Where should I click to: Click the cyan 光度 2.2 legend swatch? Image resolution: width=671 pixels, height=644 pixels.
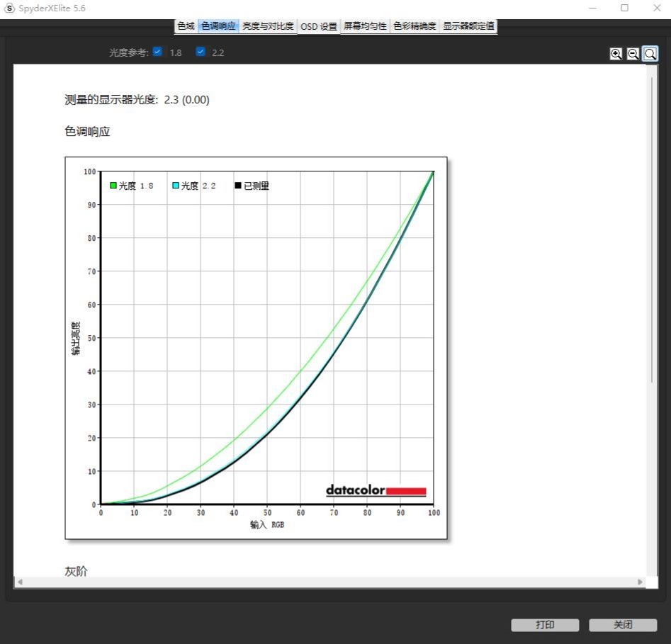pyautogui.click(x=175, y=186)
